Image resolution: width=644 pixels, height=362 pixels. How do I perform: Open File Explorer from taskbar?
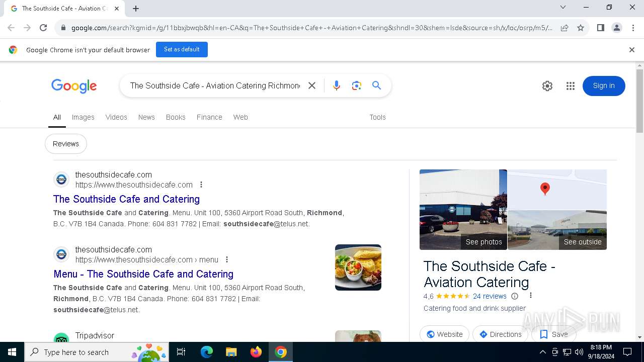coord(231,352)
